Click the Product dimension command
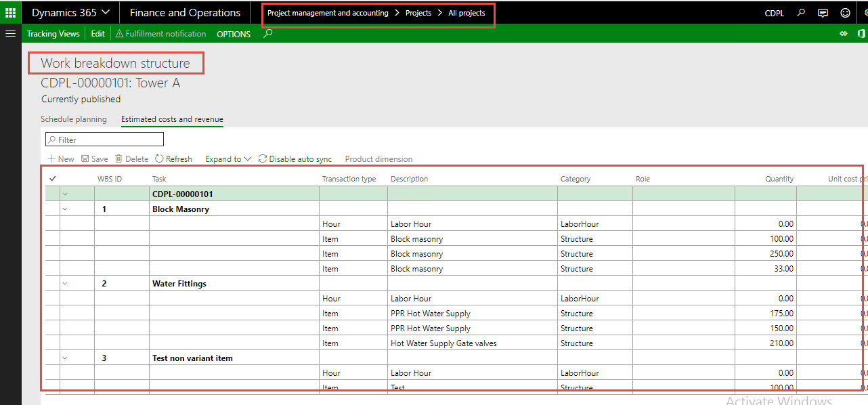The height and width of the screenshot is (405, 868). [378, 158]
